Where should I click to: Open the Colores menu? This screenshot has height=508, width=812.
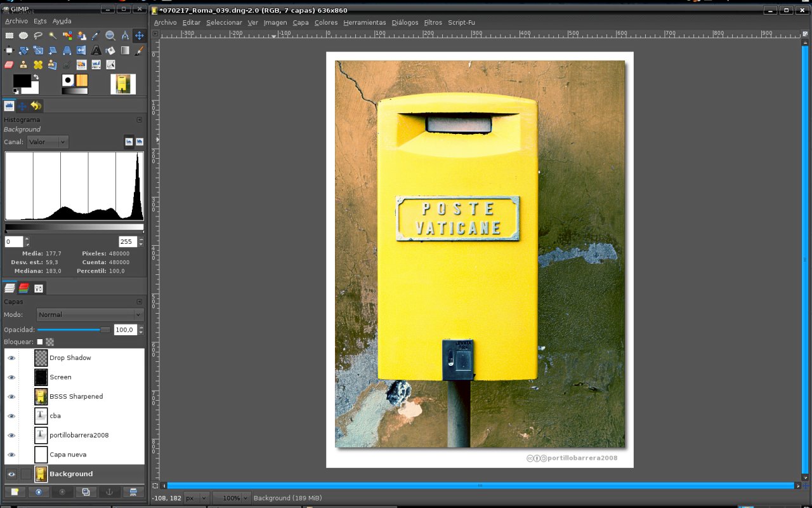pos(326,22)
